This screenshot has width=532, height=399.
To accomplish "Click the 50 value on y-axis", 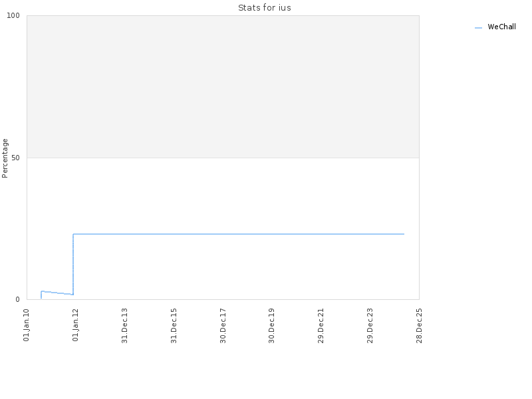I will point(15,158).
